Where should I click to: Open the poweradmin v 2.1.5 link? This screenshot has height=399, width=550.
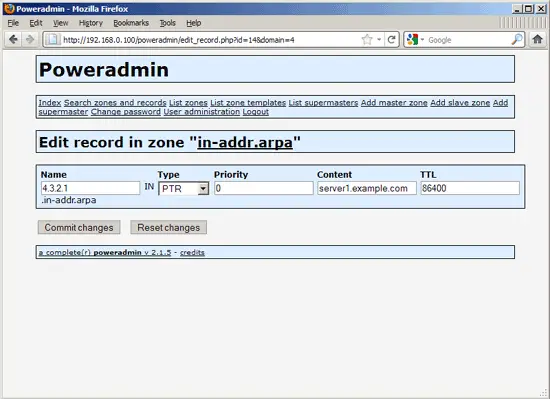(105, 252)
